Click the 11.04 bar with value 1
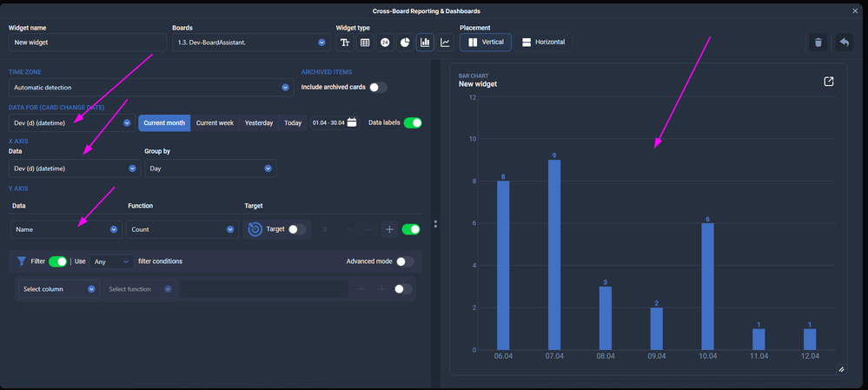The height and width of the screenshot is (390, 868). coord(759,339)
